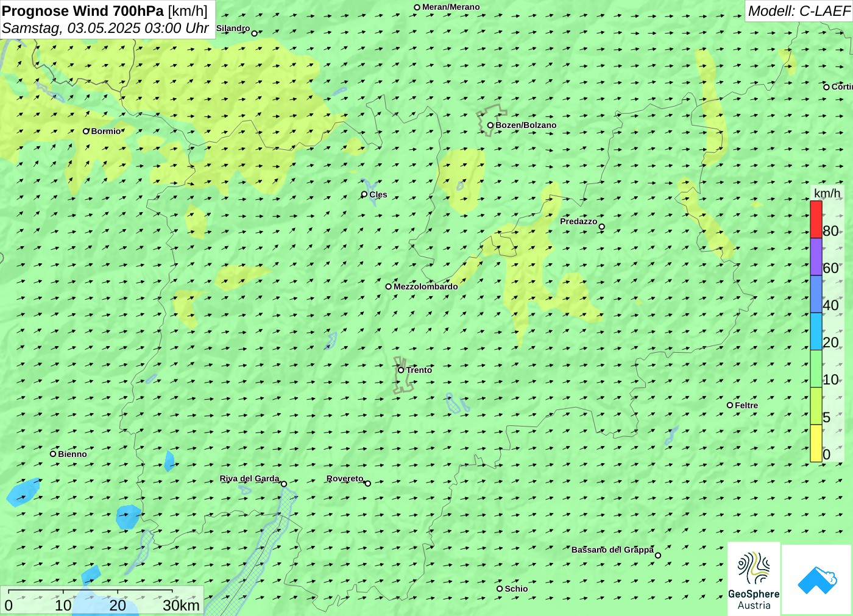The width and height of the screenshot is (853, 616).
Task: Click the 'Modell: C-LAEF' label
Action: coord(799,11)
